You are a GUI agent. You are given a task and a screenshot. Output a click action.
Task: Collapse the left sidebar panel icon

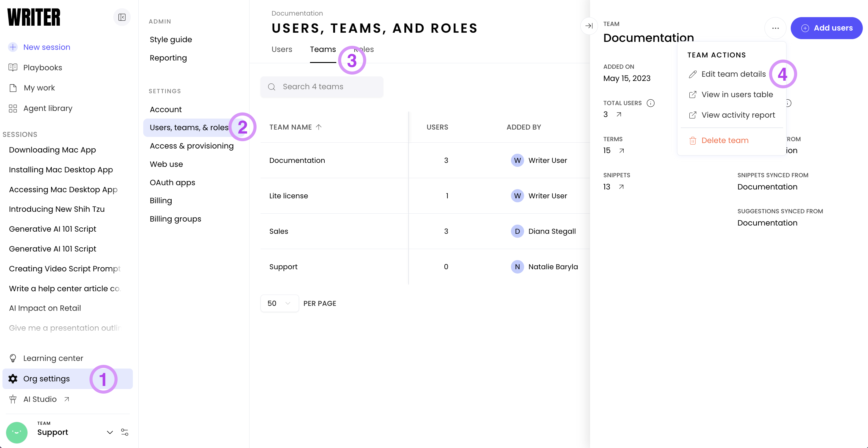point(122,17)
